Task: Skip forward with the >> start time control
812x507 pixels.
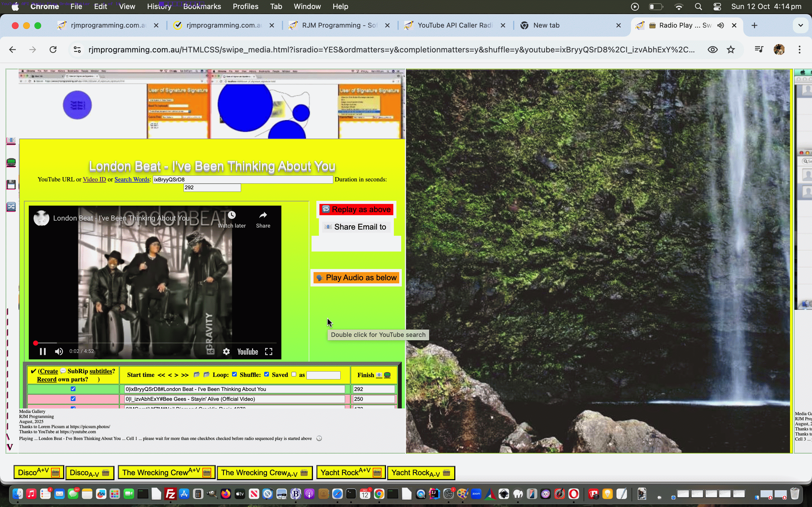Action: tap(185, 375)
